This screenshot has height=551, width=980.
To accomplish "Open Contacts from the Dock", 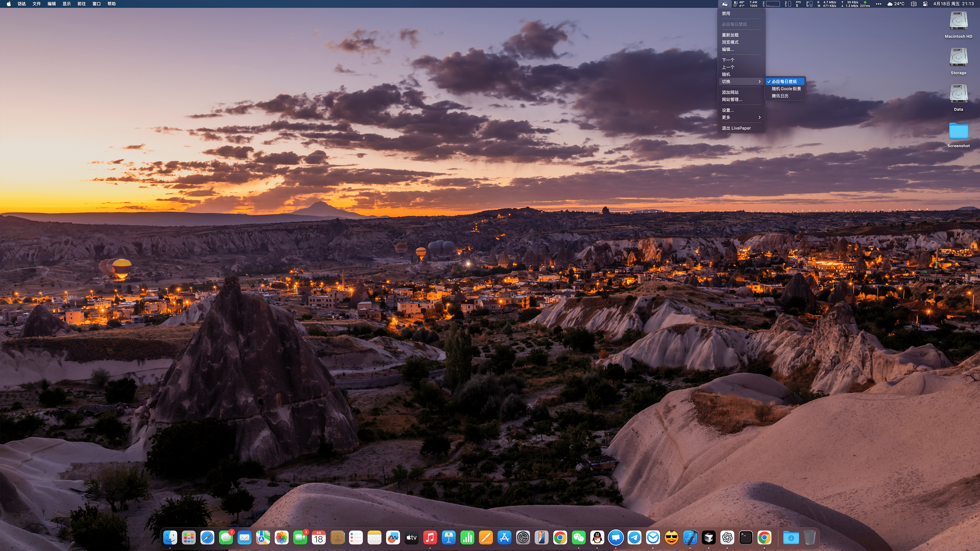I will [x=338, y=538].
